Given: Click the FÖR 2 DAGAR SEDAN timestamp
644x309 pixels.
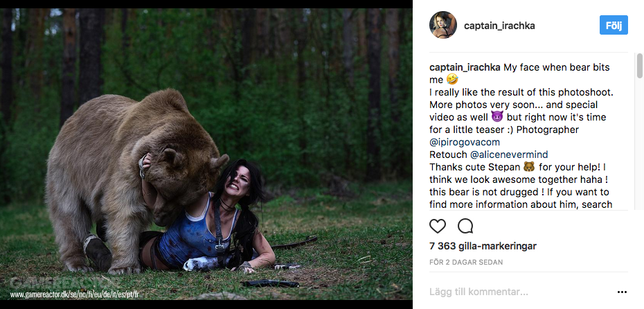Looking at the screenshot, I should (466, 262).
